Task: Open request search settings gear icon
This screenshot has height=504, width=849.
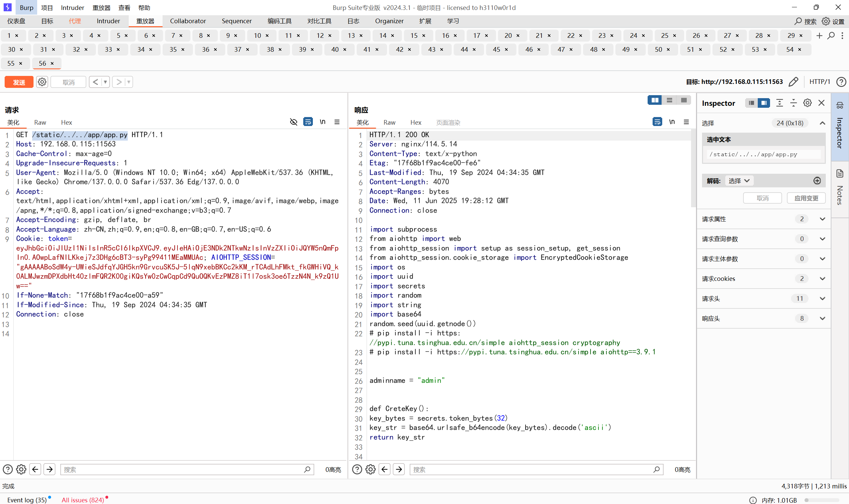Action: pos(21,470)
